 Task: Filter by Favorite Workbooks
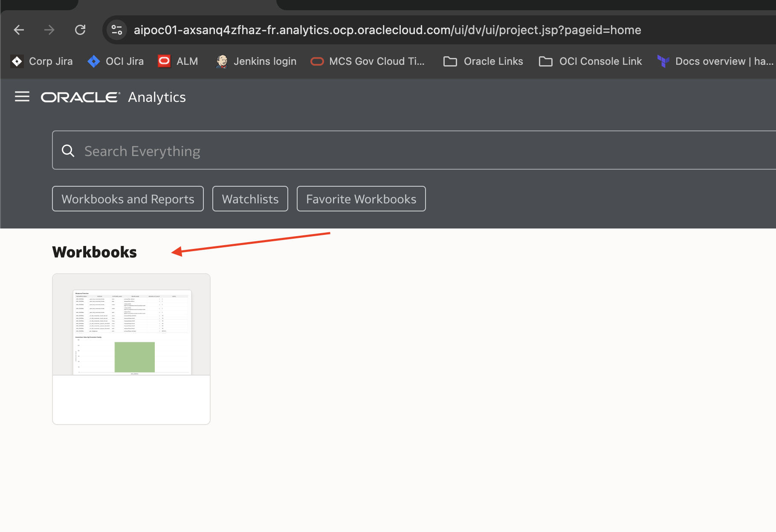[361, 199]
